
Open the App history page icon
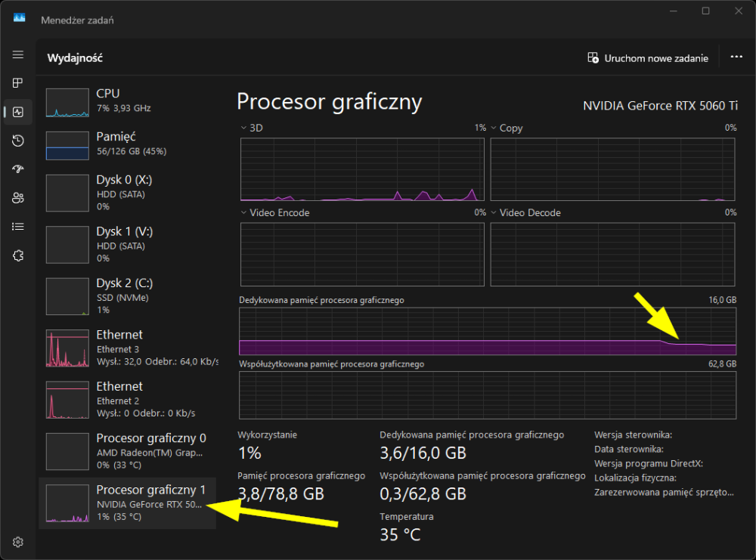coord(18,141)
